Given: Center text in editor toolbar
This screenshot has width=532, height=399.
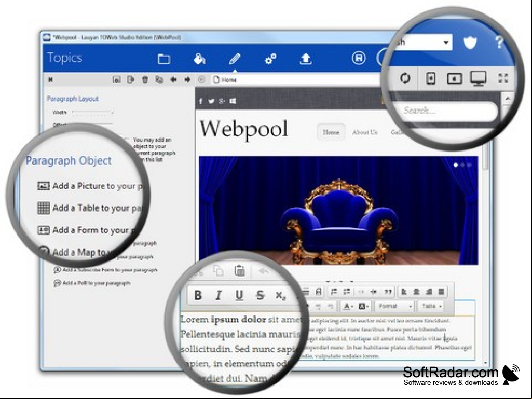Looking at the screenshot, I should tap(416, 292).
